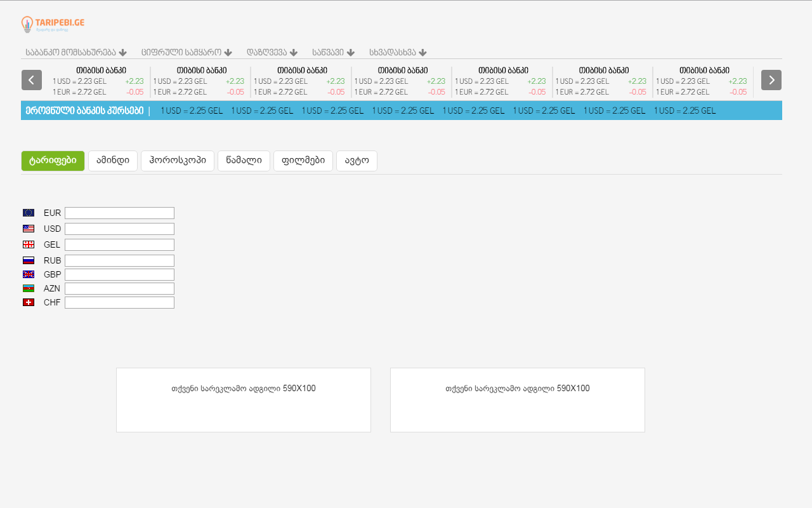Focus the EUR amount input field

click(x=119, y=213)
